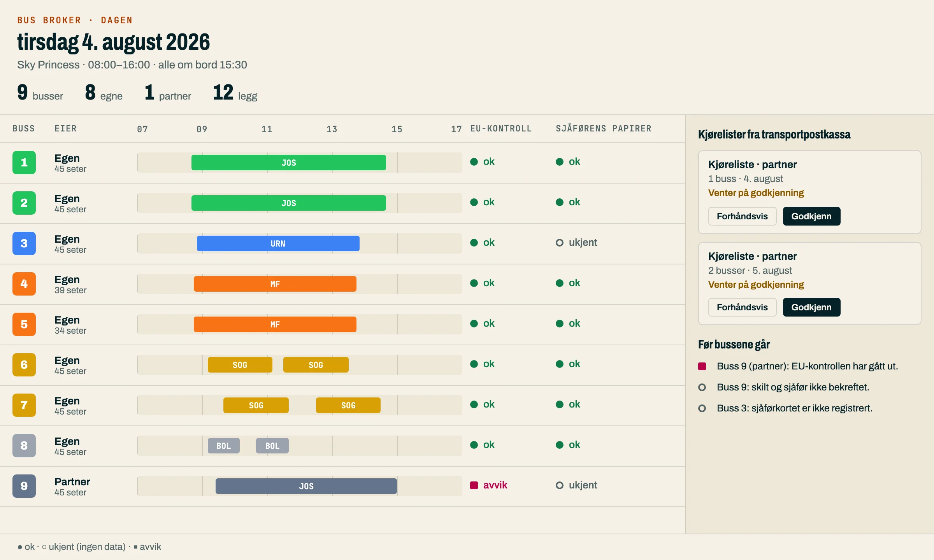Open the gray JOS leg on bus 9
The width and height of the screenshot is (934, 560).
click(306, 486)
